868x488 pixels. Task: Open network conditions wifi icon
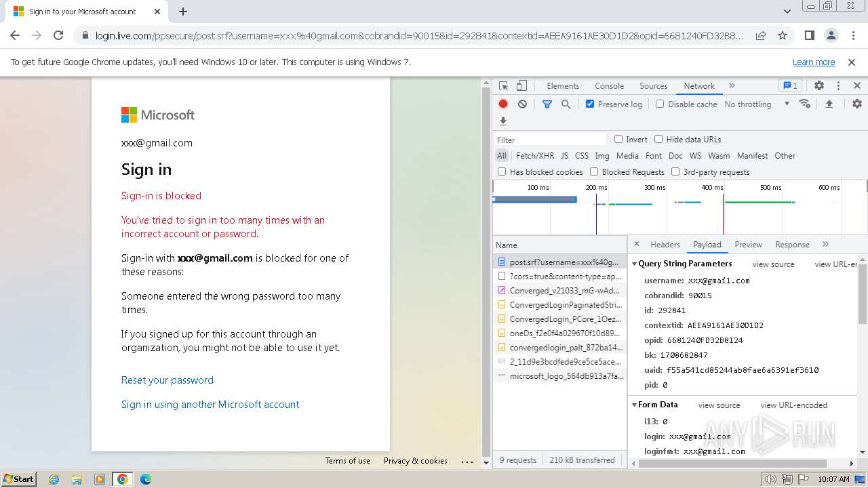805,104
